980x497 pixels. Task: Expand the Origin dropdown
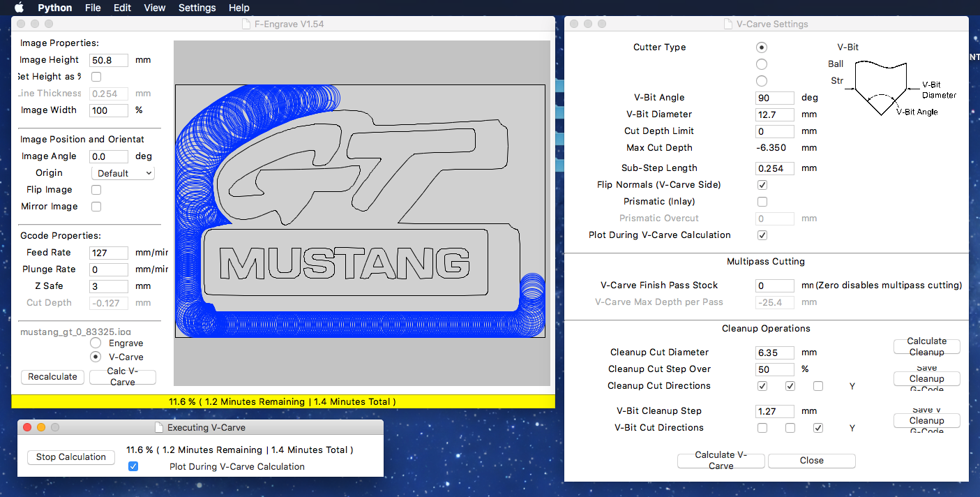(123, 173)
